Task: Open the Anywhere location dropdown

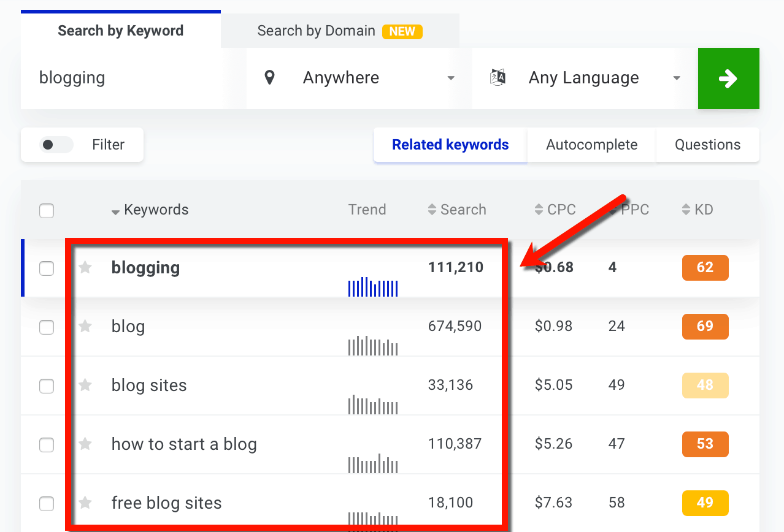Action: 359,78
